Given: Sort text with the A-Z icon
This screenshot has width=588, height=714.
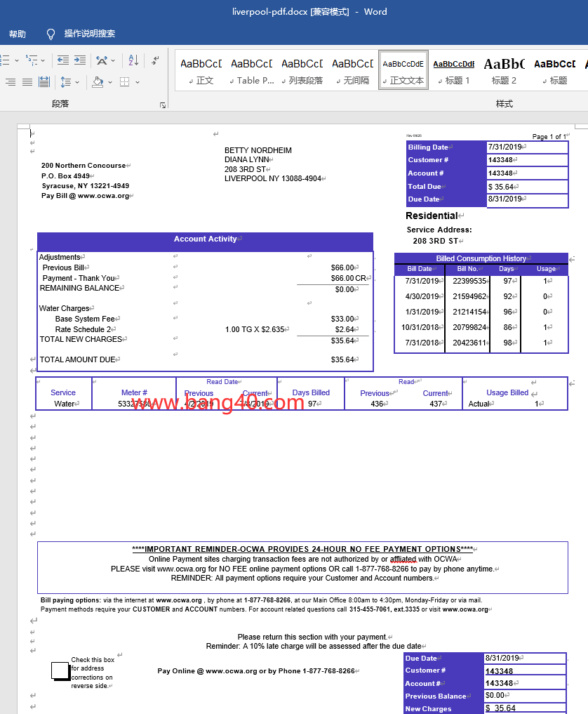Looking at the screenshot, I should [133, 60].
